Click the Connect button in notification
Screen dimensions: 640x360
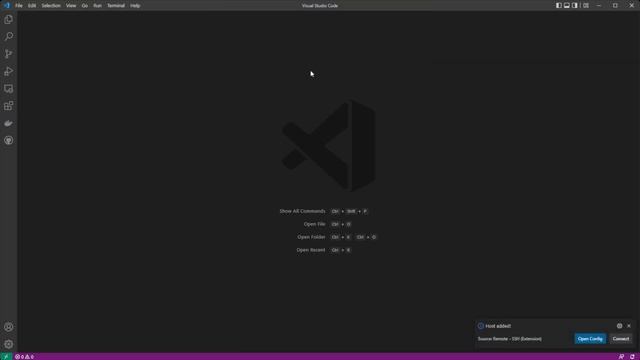[x=621, y=339]
